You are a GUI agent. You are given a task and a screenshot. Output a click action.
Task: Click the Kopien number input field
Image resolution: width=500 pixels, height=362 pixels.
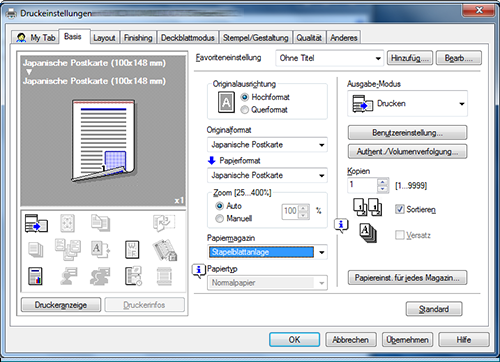click(363, 185)
